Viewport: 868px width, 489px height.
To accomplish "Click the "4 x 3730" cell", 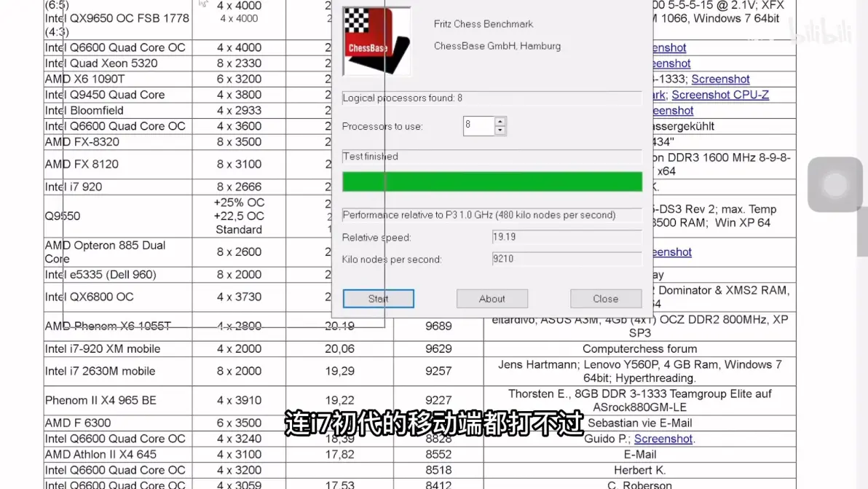I will click(239, 297).
